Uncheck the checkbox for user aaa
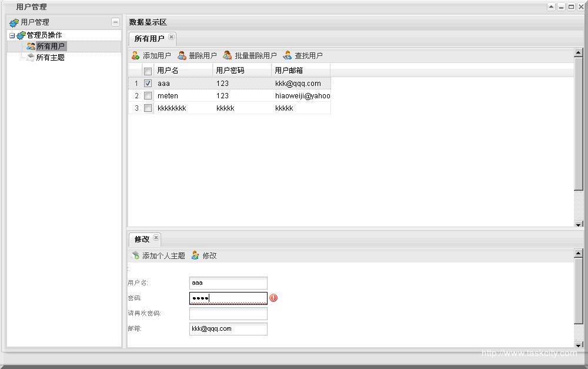This screenshot has width=588, height=369. coord(148,84)
